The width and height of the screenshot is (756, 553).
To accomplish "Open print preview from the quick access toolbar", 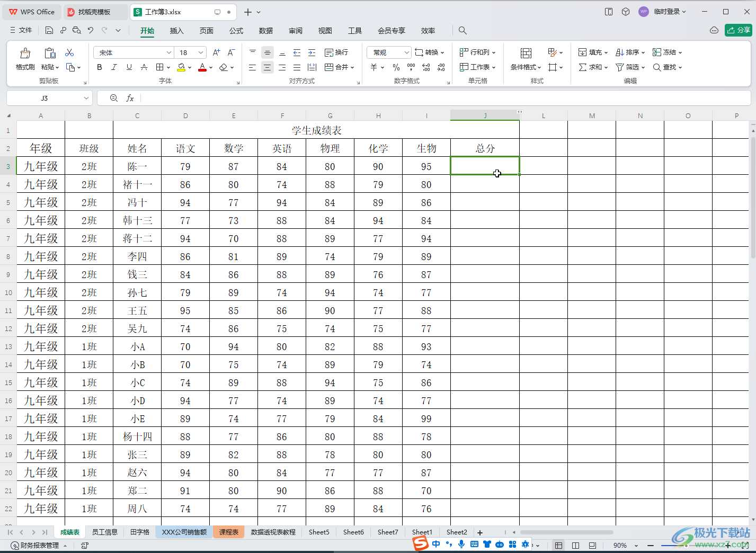I will tap(77, 31).
